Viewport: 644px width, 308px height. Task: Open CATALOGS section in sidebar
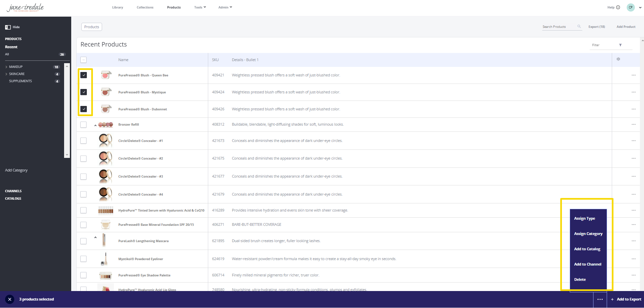tap(13, 199)
